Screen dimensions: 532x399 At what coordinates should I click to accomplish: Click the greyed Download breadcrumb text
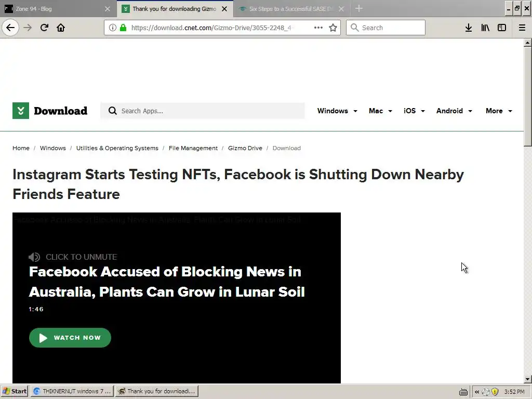[286, 148]
